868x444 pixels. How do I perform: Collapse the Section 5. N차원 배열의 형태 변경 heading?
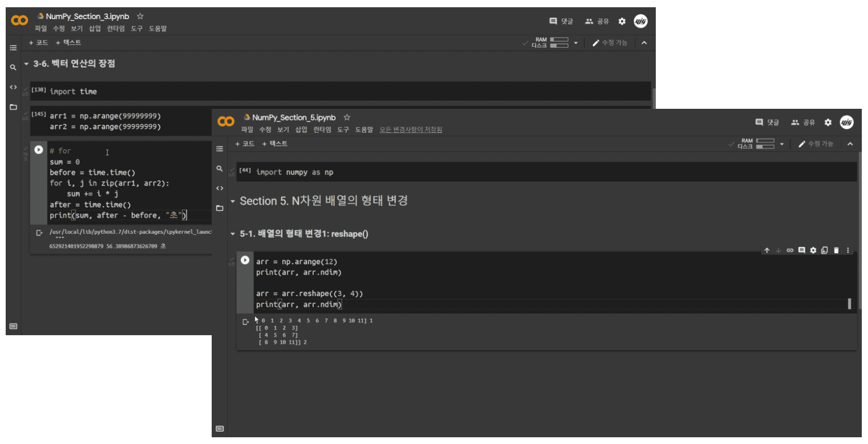(232, 201)
